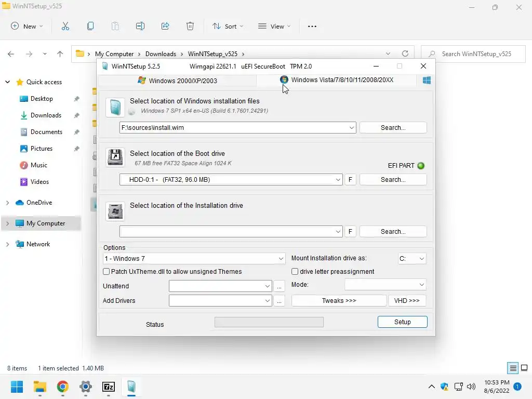This screenshot has width=532, height=399.
Task: Click Search for Boot drive
Action: click(x=393, y=179)
